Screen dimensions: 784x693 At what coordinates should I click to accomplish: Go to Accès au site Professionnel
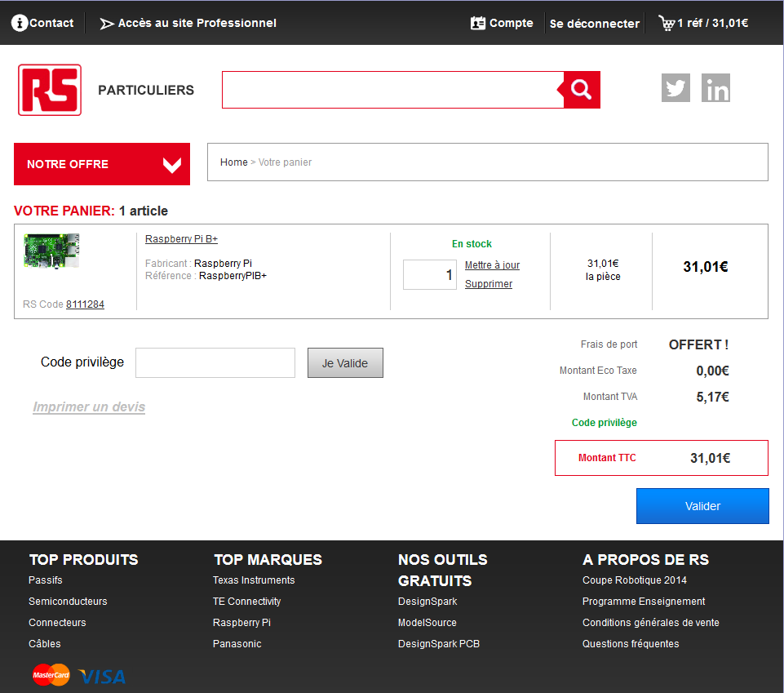tap(197, 23)
